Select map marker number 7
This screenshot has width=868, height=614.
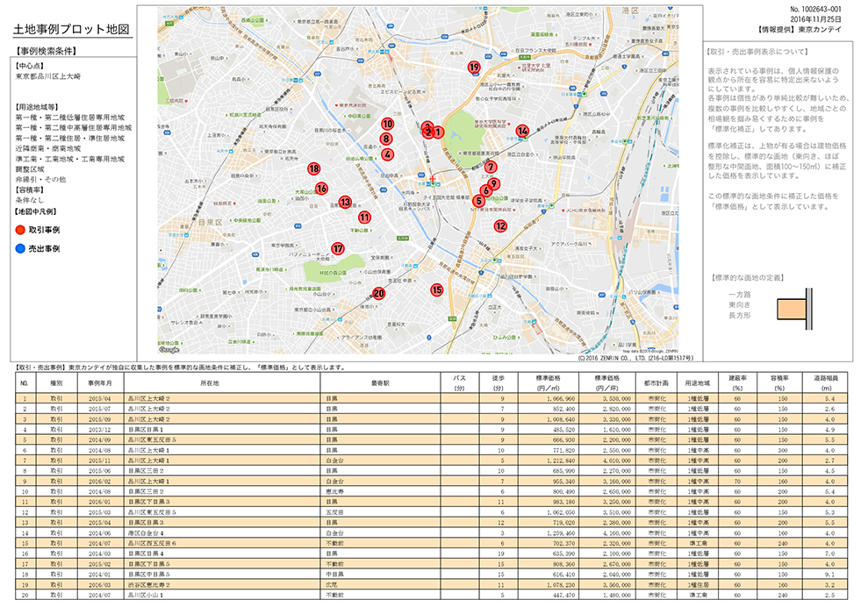pos(491,167)
